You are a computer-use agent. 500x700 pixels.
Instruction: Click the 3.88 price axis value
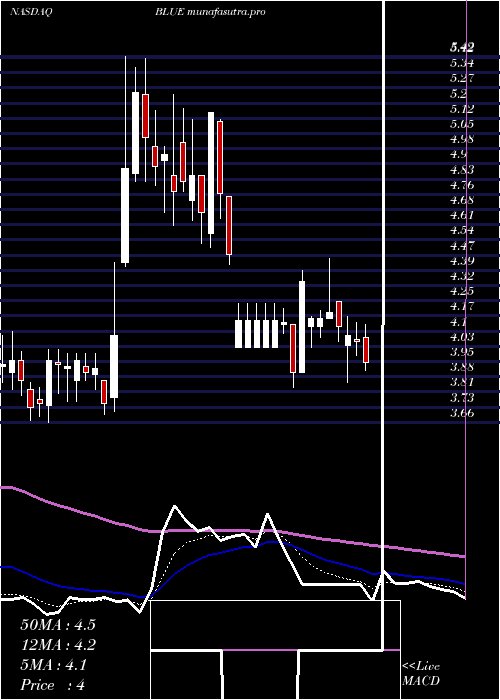(x=462, y=367)
